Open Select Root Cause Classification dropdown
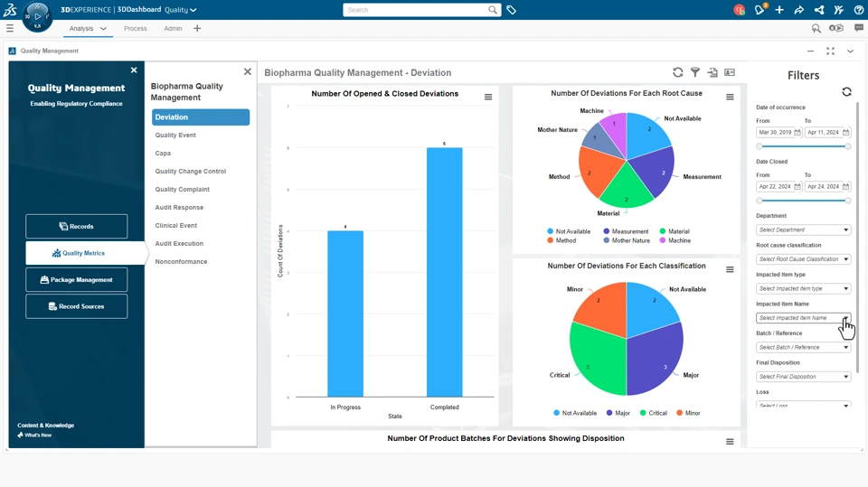The height and width of the screenshot is (487, 868). click(803, 259)
